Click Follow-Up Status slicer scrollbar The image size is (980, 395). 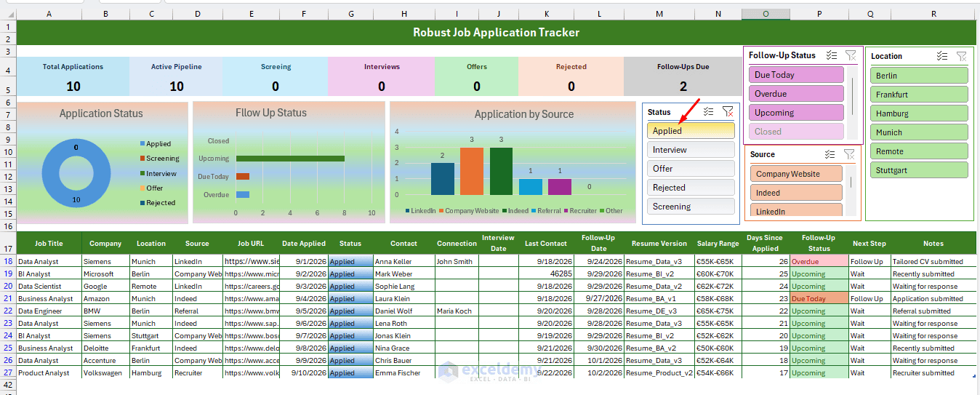coord(852,96)
